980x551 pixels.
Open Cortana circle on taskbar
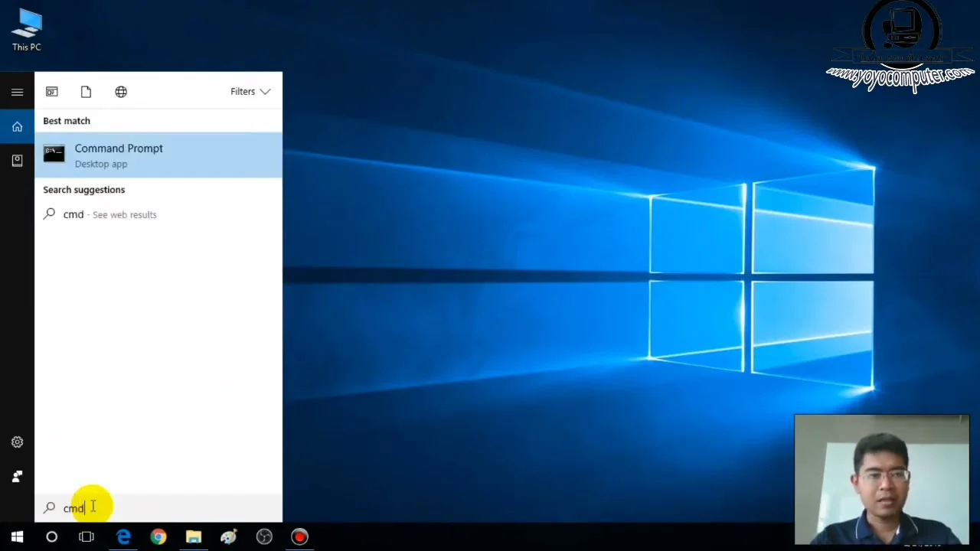pyautogui.click(x=51, y=536)
